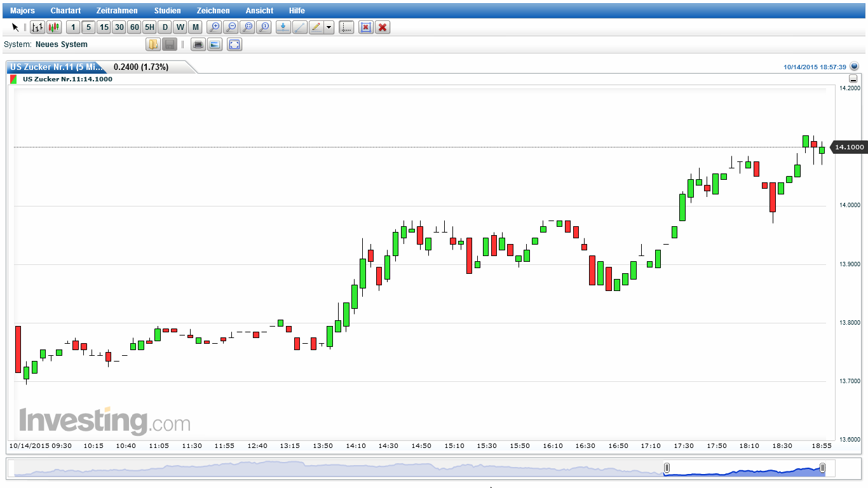
Task: Set timeframe to daily (D)
Action: click(x=165, y=27)
